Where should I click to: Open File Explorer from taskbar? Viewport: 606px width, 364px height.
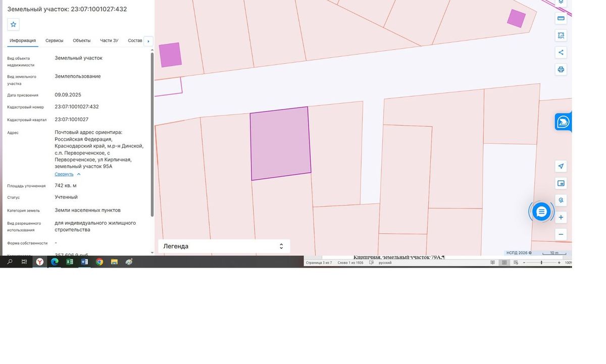click(114, 262)
